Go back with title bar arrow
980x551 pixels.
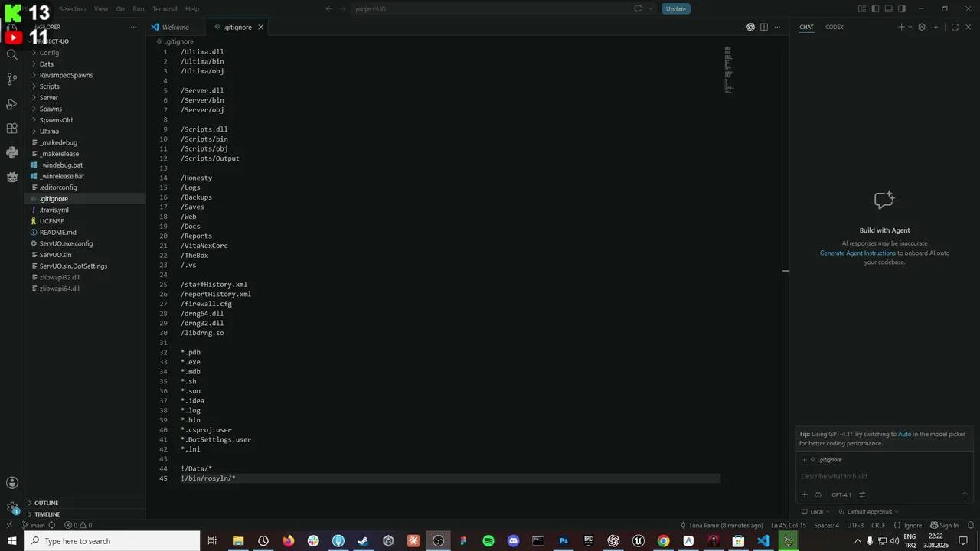(x=328, y=9)
